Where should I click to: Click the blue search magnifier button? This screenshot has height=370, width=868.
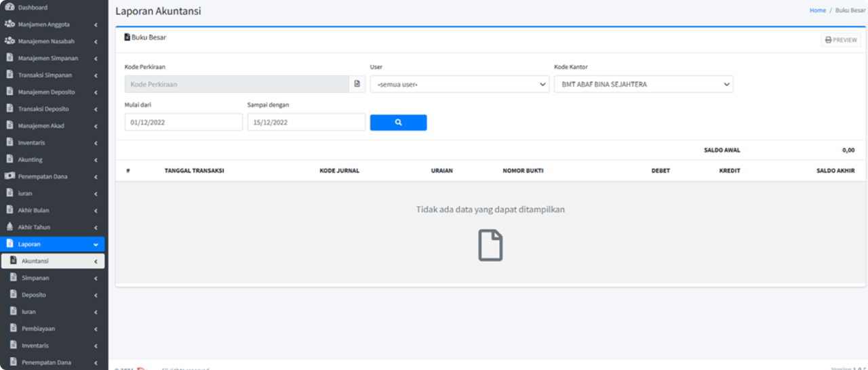pyautogui.click(x=398, y=123)
